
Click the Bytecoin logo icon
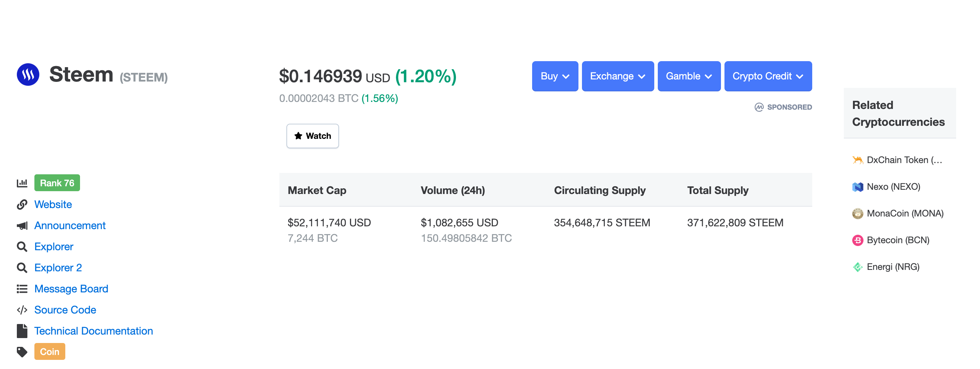857,240
